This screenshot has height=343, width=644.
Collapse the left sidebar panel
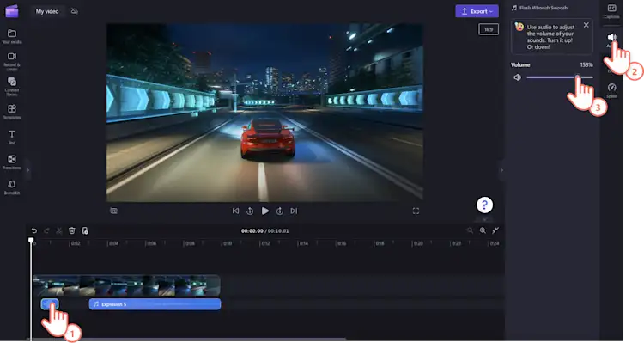point(28,170)
